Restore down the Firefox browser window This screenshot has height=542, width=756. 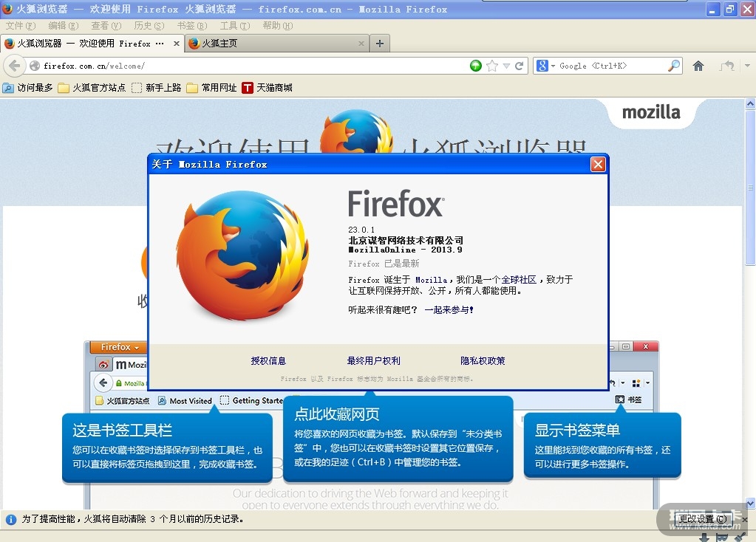[730, 9]
